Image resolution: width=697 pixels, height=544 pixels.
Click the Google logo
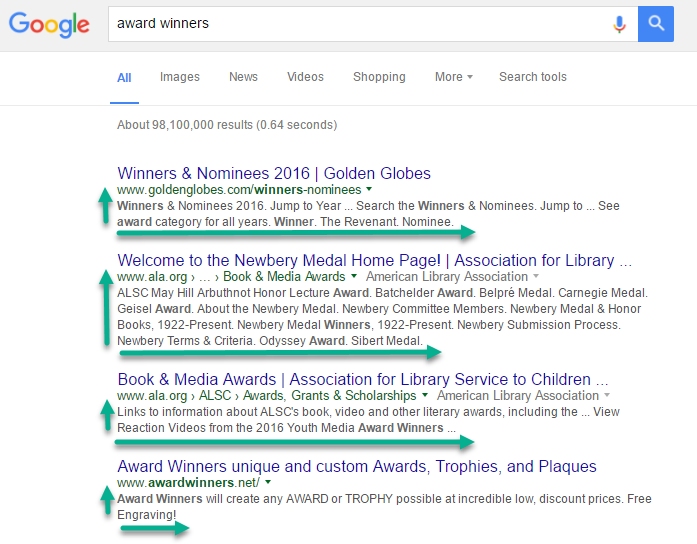[x=49, y=24]
